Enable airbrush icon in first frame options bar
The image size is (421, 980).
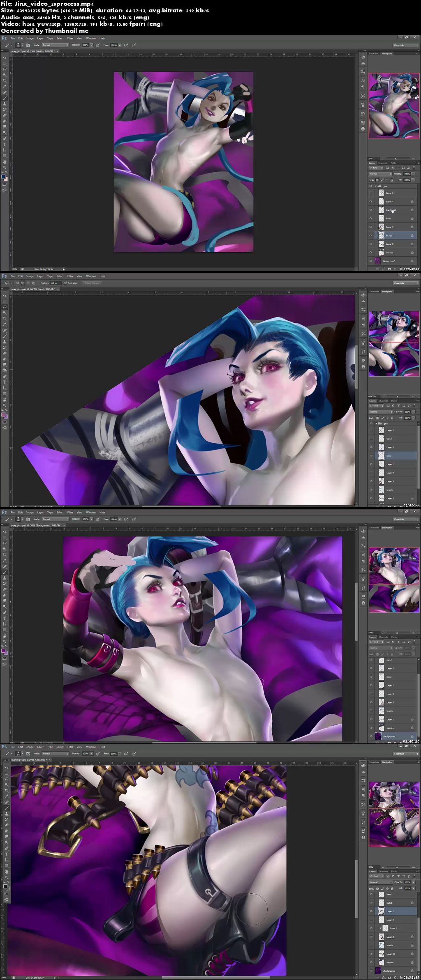coord(126,45)
